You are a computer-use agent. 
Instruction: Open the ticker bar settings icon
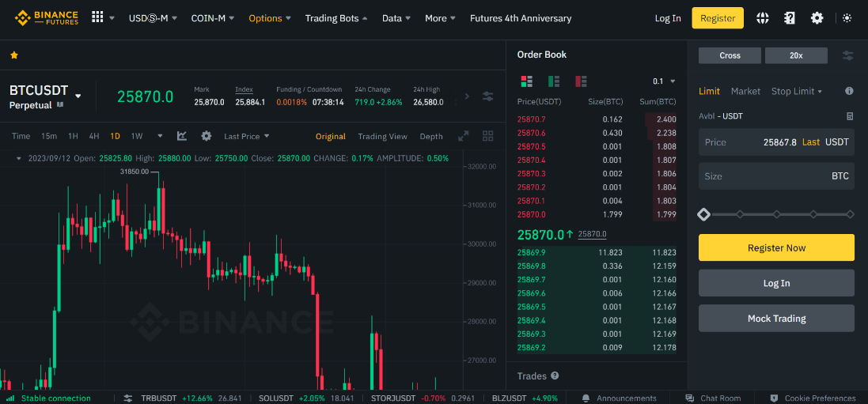[x=128, y=398]
